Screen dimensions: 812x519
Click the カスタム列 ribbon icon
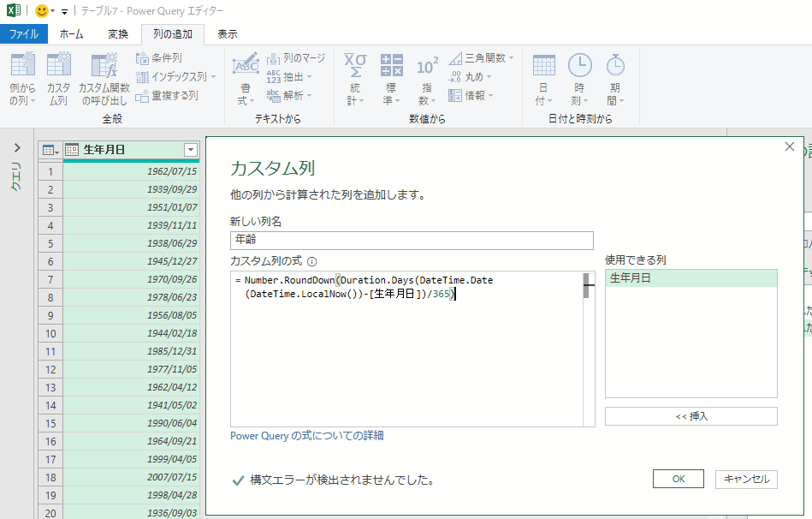pos(58,67)
